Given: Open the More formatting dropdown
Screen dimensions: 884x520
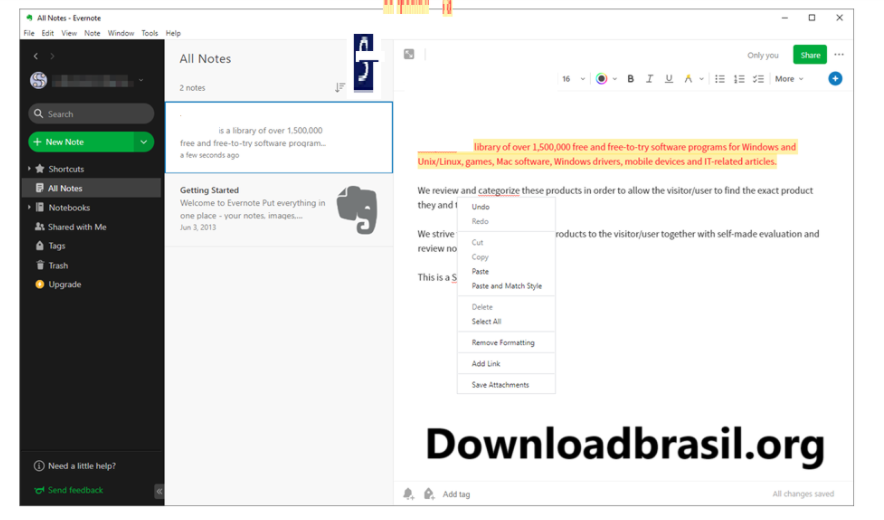Looking at the screenshot, I should coord(789,79).
